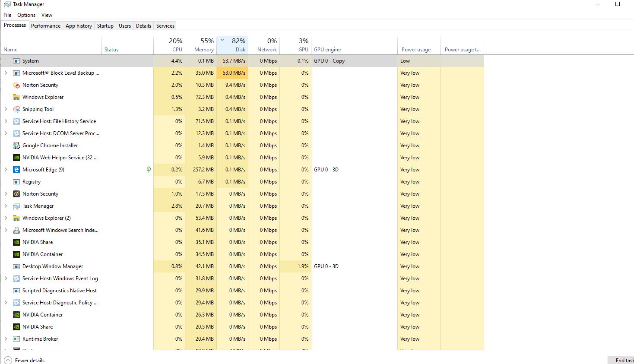Sort by the GPU 3% column header
Viewport: 634px width, 364px height.
(295, 45)
